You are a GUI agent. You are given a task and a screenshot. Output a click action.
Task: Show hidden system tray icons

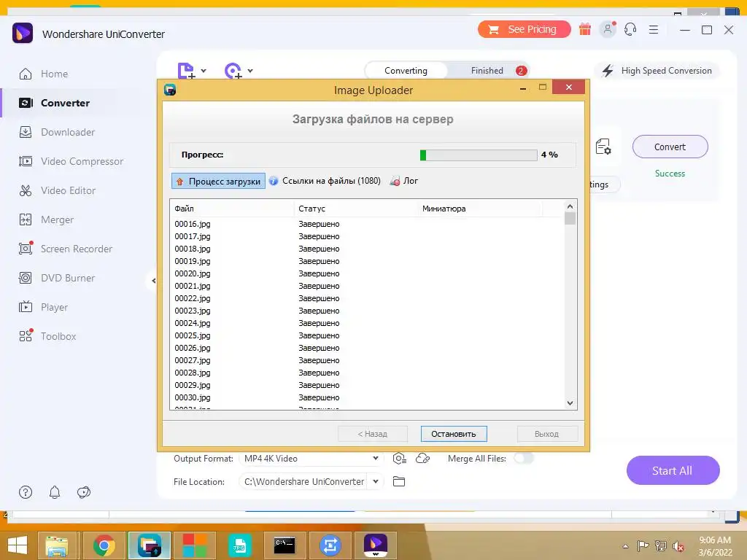(x=625, y=546)
